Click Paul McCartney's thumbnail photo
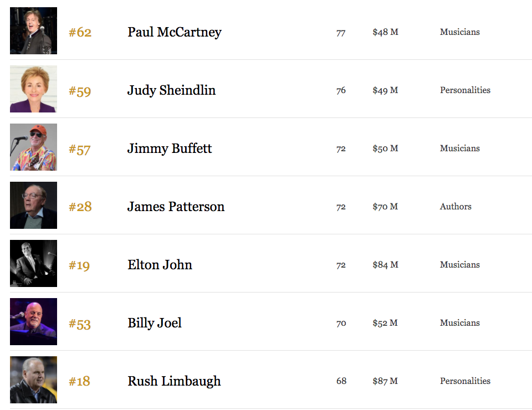The height and width of the screenshot is (410, 532). point(33,30)
